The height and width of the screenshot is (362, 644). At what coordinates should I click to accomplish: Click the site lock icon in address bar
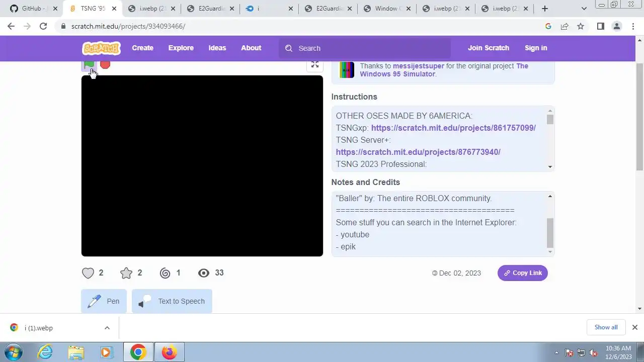click(63, 26)
